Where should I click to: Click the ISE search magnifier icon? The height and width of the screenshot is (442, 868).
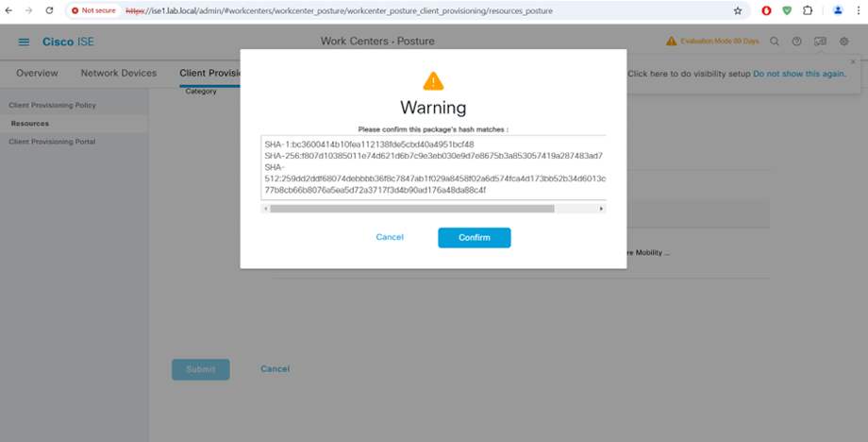[x=775, y=42]
